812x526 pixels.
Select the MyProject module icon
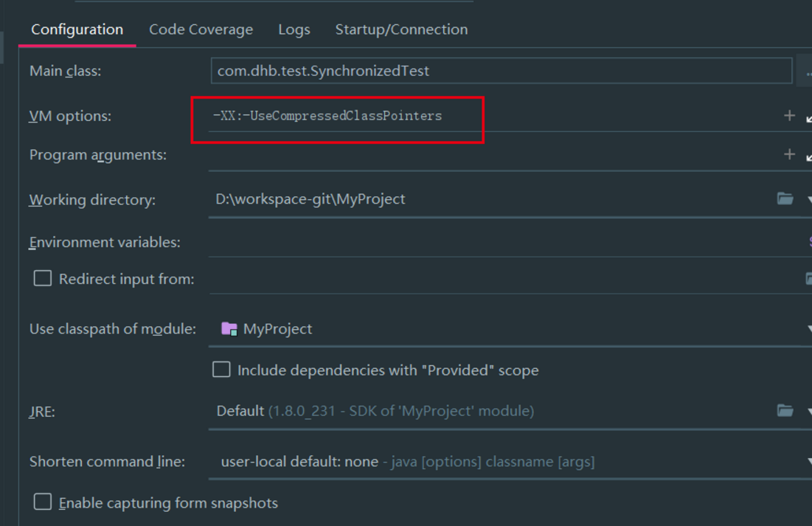(230, 328)
